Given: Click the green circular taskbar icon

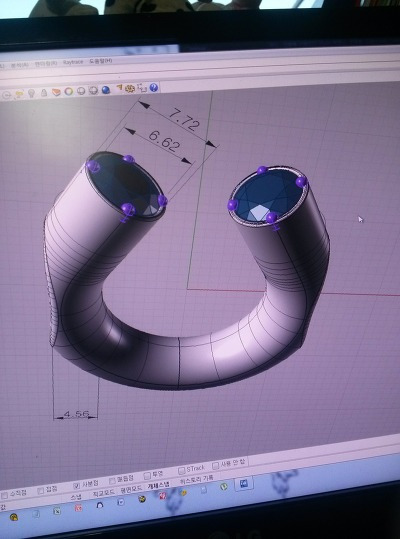Looking at the screenshot, I should pos(224,486).
